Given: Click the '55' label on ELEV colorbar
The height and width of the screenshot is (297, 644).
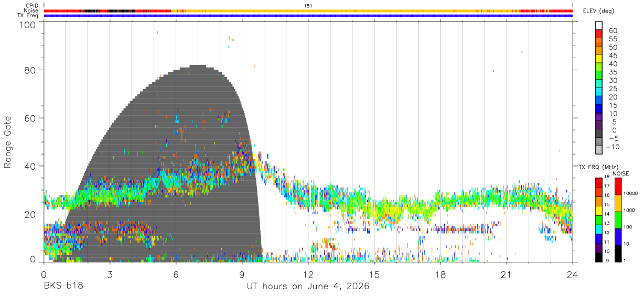Looking at the screenshot, I should pyautogui.click(x=612, y=39).
